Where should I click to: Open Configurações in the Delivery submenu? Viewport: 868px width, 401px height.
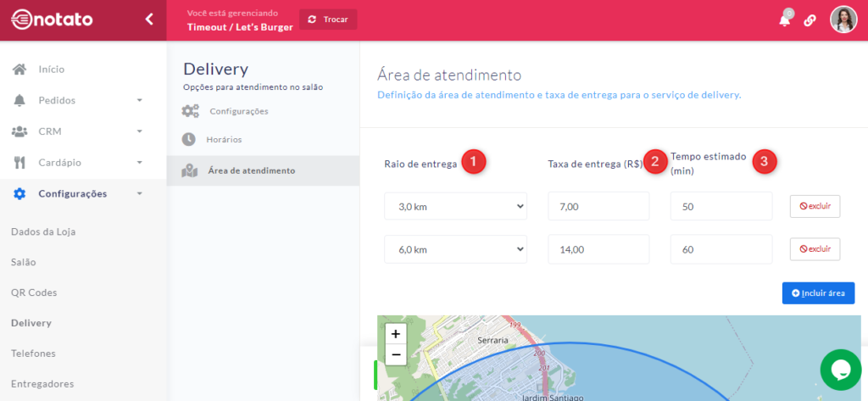[238, 111]
